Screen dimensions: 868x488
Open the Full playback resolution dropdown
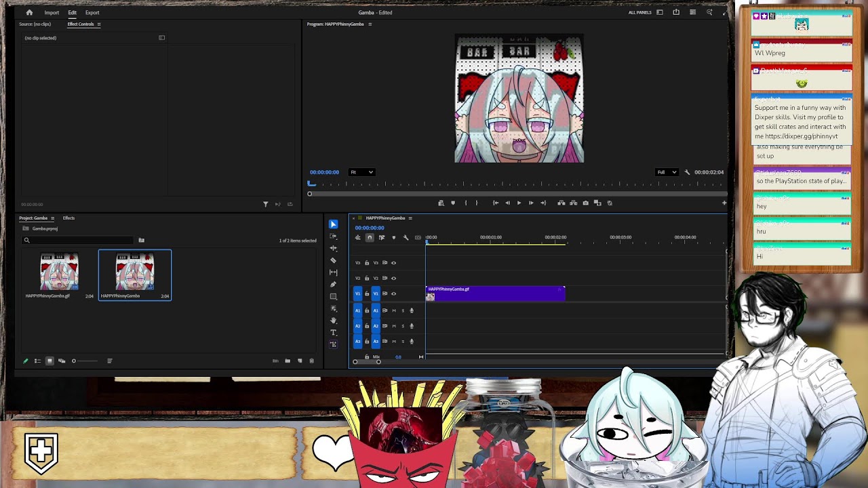point(667,172)
